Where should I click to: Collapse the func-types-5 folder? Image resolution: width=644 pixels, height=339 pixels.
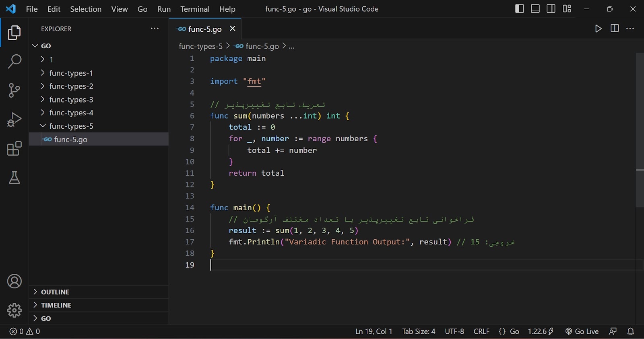99,126
